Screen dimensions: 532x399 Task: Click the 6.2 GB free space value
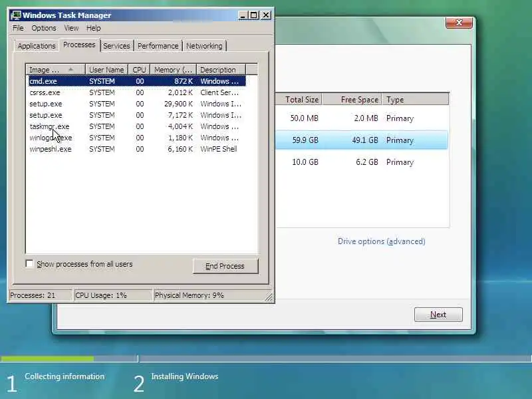pos(367,162)
